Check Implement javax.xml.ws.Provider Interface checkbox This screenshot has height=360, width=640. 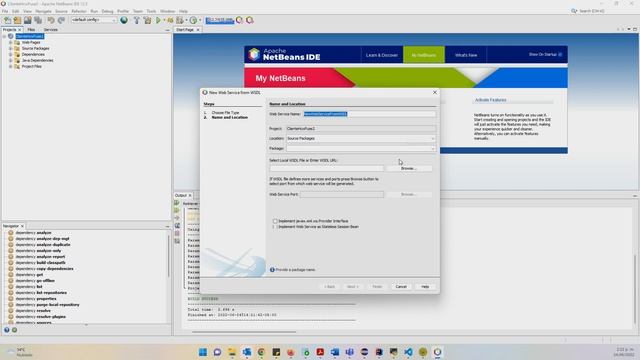point(275,221)
